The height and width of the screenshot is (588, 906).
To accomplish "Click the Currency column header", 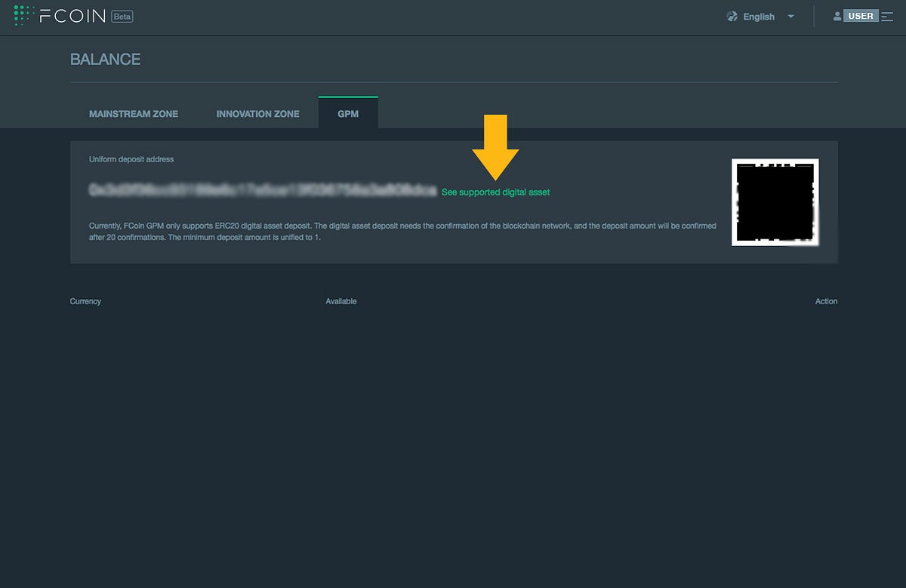I will coord(85,301).
